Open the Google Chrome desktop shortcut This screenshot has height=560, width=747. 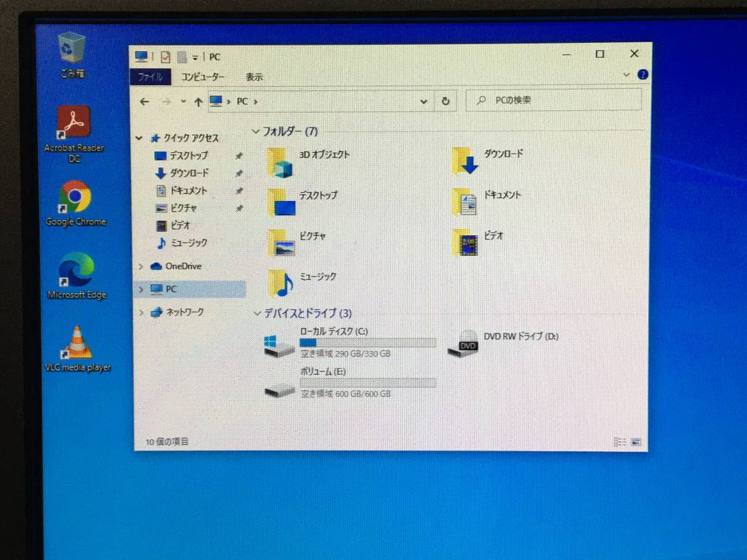coord(75,203)
